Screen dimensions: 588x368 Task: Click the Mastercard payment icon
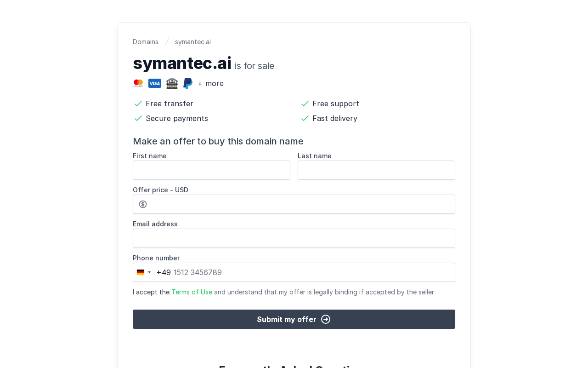click(138, 83)
